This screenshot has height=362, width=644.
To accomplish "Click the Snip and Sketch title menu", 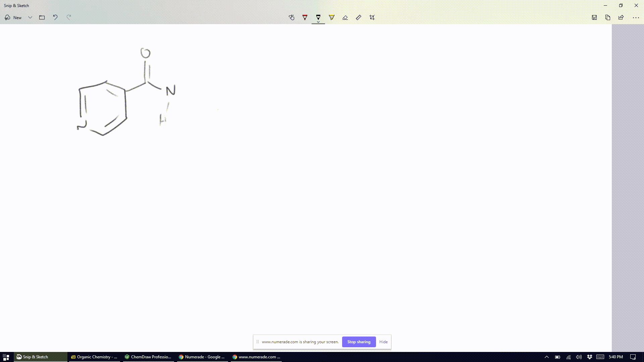I will pos(16,5).
